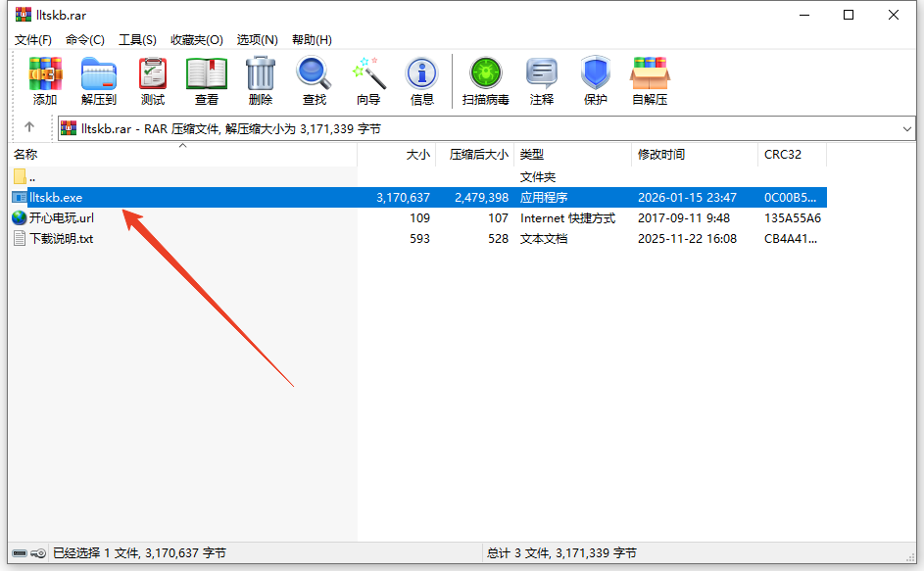Screen dimensions: 924x571
Task: Click the 0C00B5... CRC value
Action: coord(790,198)
